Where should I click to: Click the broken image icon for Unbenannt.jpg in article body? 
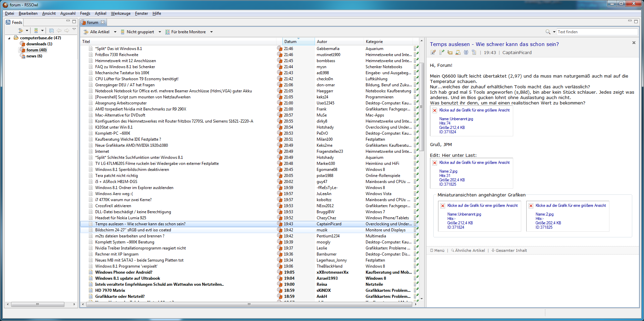click(x=435, y=110)
